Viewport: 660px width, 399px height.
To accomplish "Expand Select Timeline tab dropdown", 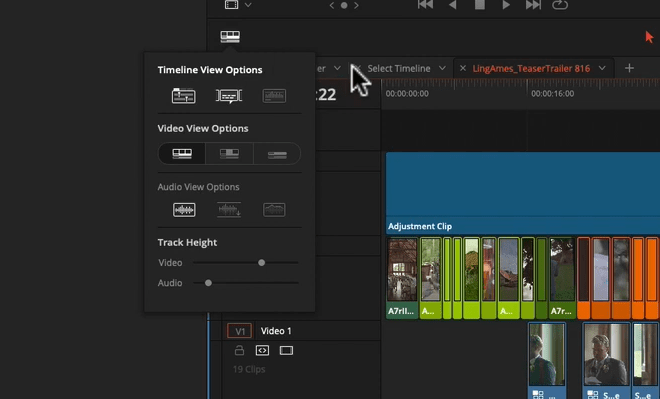I will (x=442, y=68).
